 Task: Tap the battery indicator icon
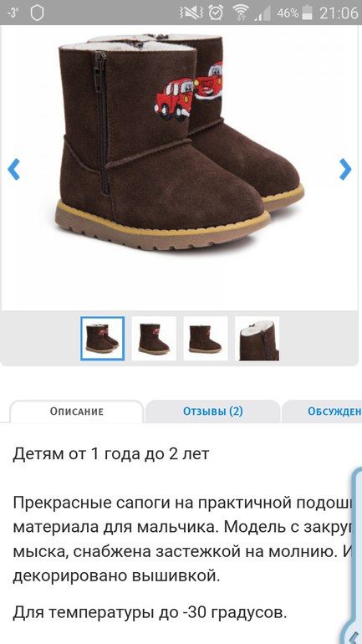point(307,13)
